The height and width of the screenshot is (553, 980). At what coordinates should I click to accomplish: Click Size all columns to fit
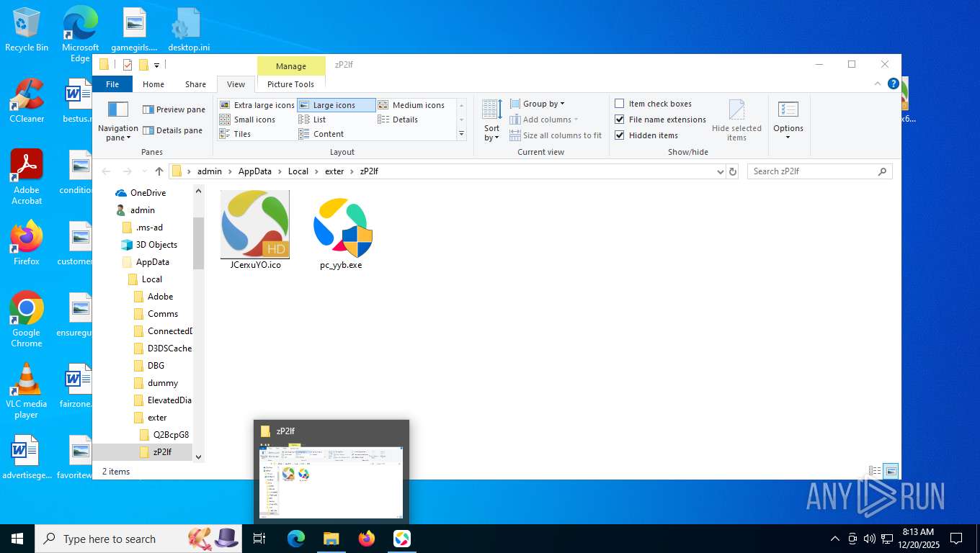click(555, 135)
